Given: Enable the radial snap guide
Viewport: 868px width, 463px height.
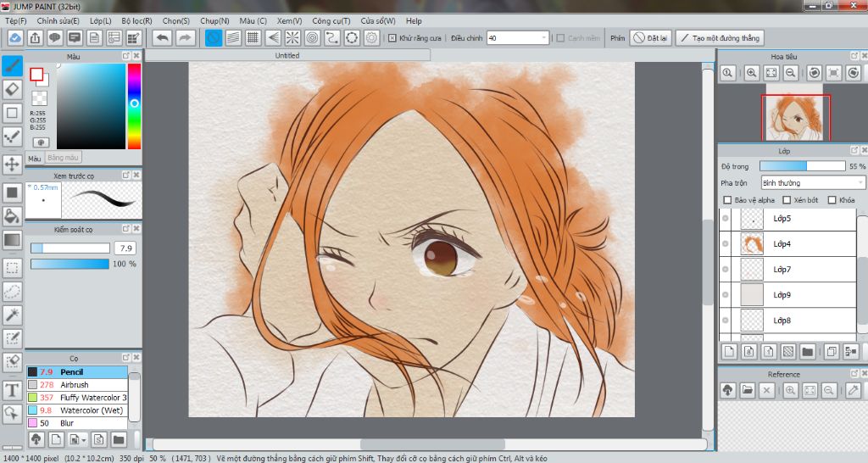Looking at the screenshot, I should [x=292, y=37].
